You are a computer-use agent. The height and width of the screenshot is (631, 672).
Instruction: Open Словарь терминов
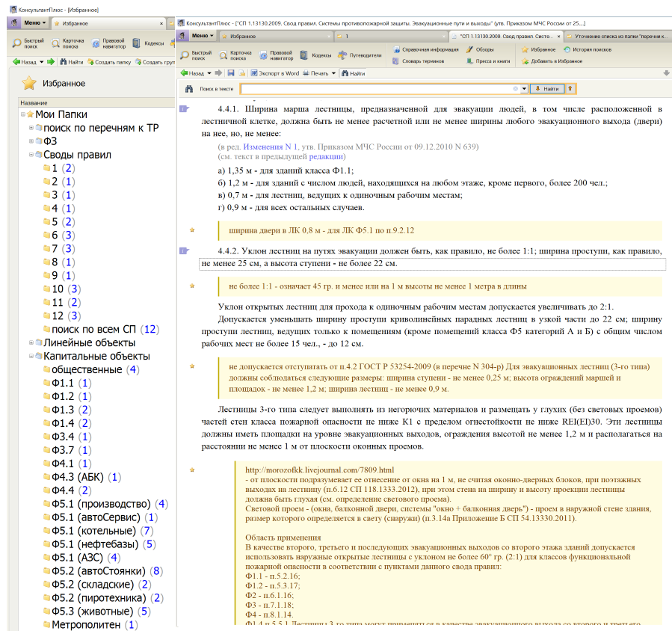point(419,61)
